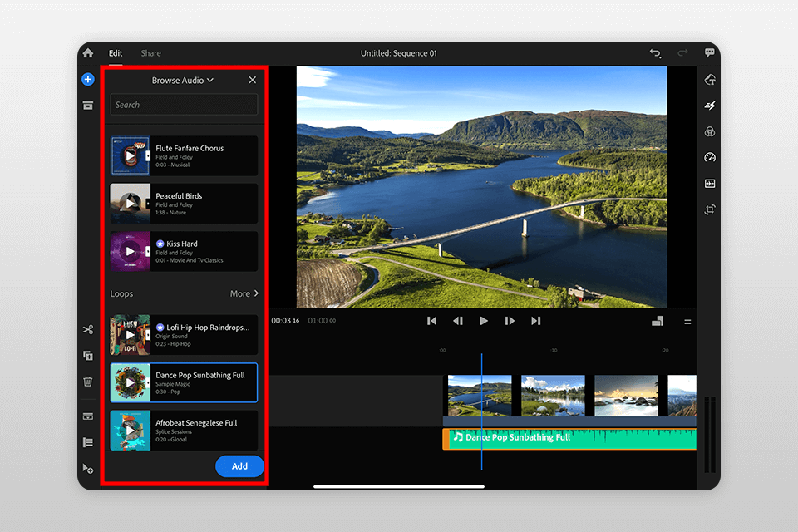
Task: Select the Flute Fanfare Chorus title
Action: pyautogui.click(x=190, y=148)
